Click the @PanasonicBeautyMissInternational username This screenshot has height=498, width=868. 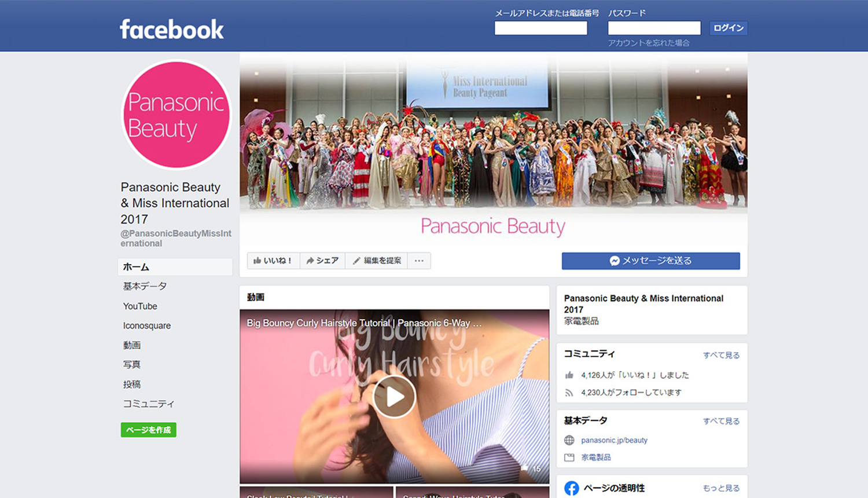(x=176, y=238)
